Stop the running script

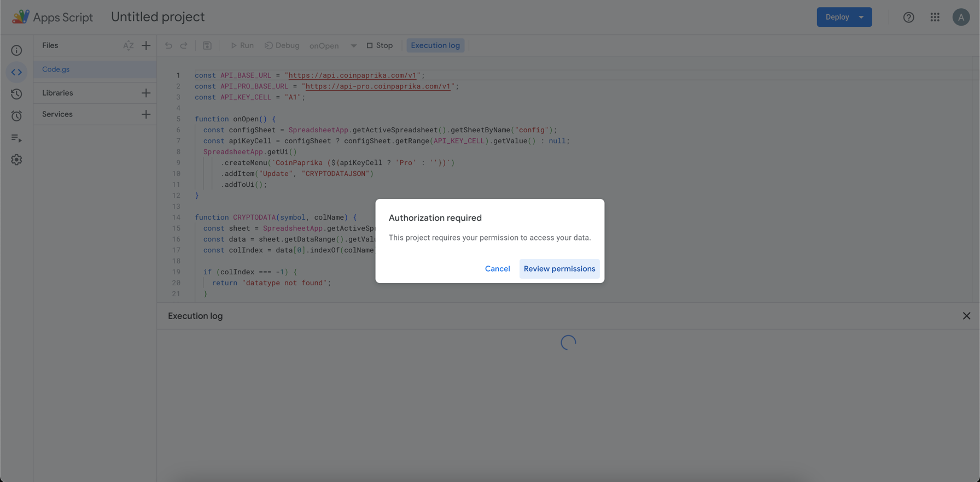pos(380,45)
